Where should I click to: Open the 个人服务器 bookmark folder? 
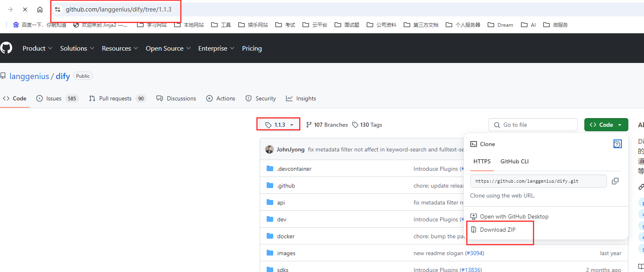tap(463, 25)
